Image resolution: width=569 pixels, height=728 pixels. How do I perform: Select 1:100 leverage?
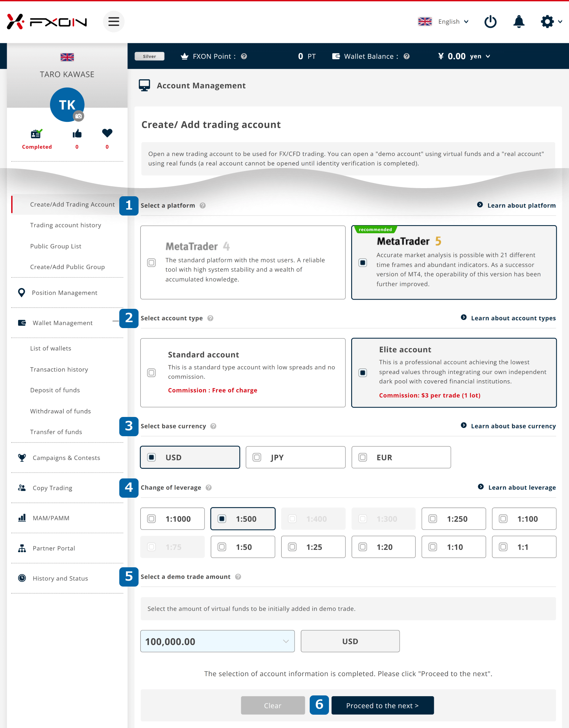524,519
